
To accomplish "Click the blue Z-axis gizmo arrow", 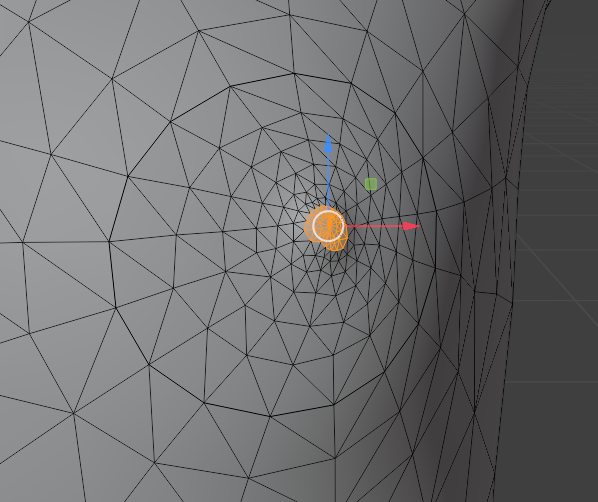I will [328, 143].
